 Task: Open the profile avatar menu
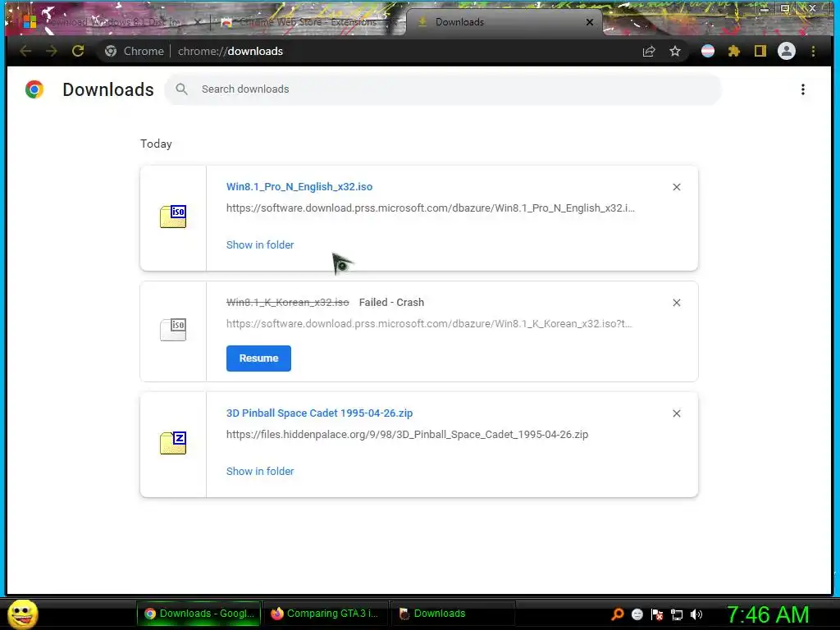click(787, 51)
